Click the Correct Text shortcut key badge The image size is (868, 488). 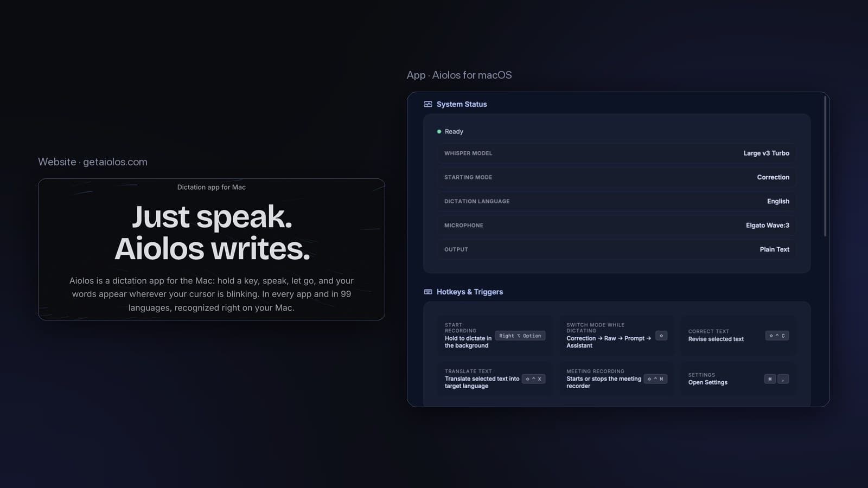click(x=777, y=336)
